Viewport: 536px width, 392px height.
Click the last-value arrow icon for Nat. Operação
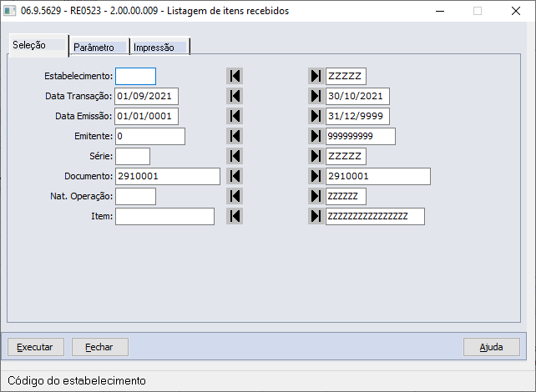pyautogui.click(x=316, y=196)
